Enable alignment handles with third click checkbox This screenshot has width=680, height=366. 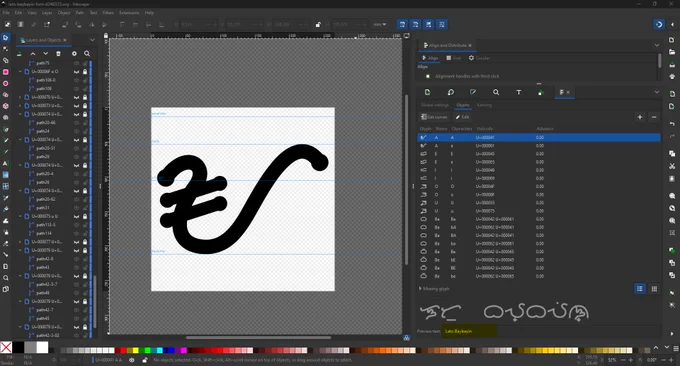(428, 76)
